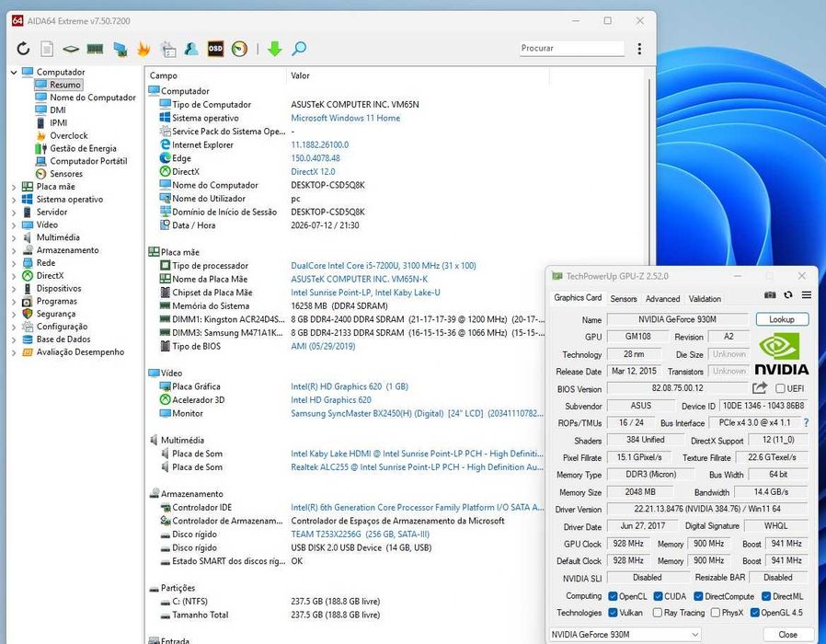The image size is (826, 644).
Task: Click the GPU-Z camera screenshot icon
Action: tap(770, 294)
